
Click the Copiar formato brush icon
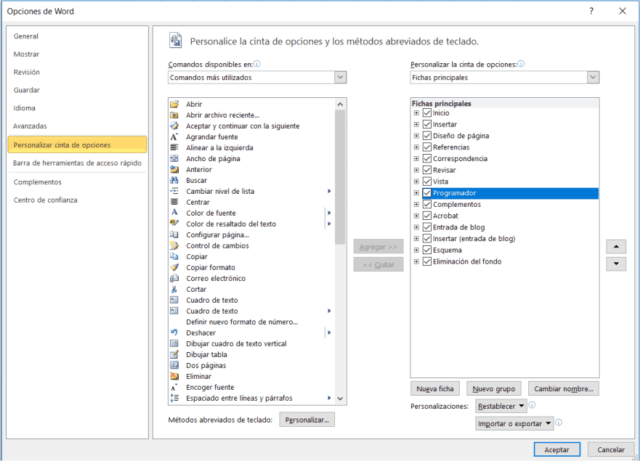coord(175,267)
